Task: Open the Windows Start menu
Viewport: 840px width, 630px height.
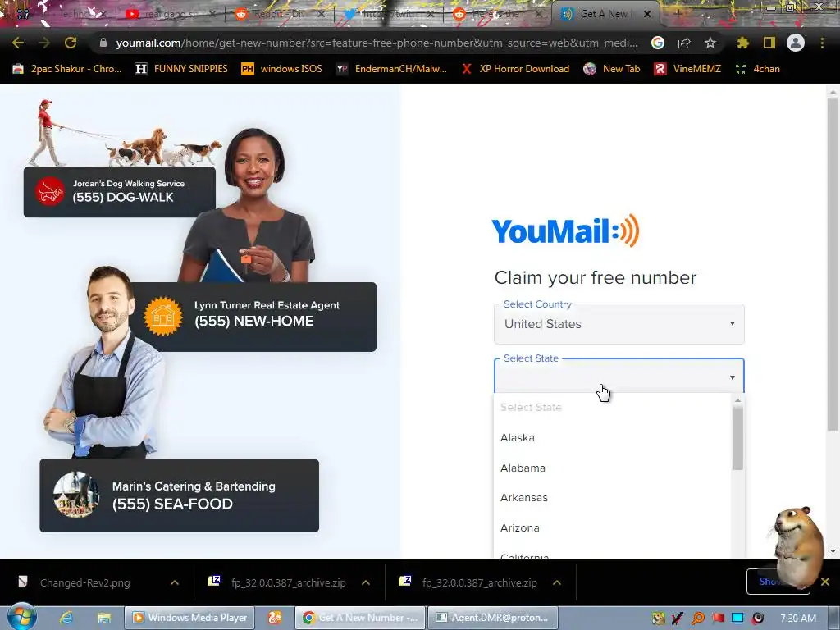Action: tap(21, 617)
